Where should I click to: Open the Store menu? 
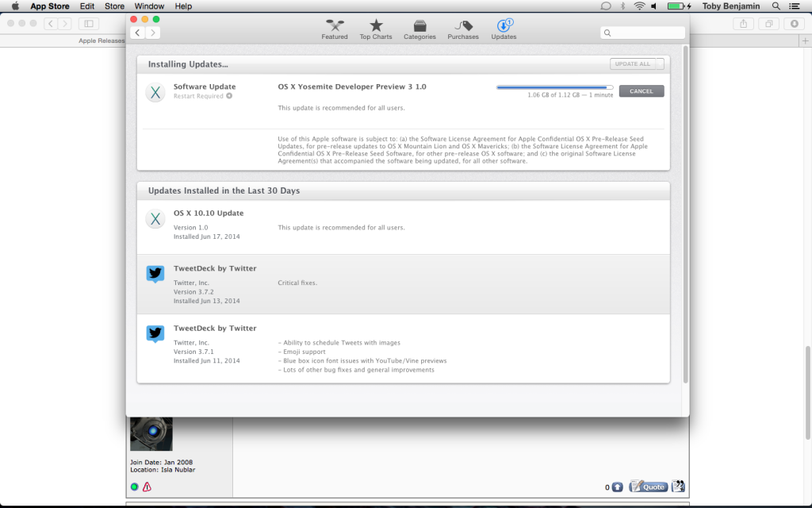114,6
